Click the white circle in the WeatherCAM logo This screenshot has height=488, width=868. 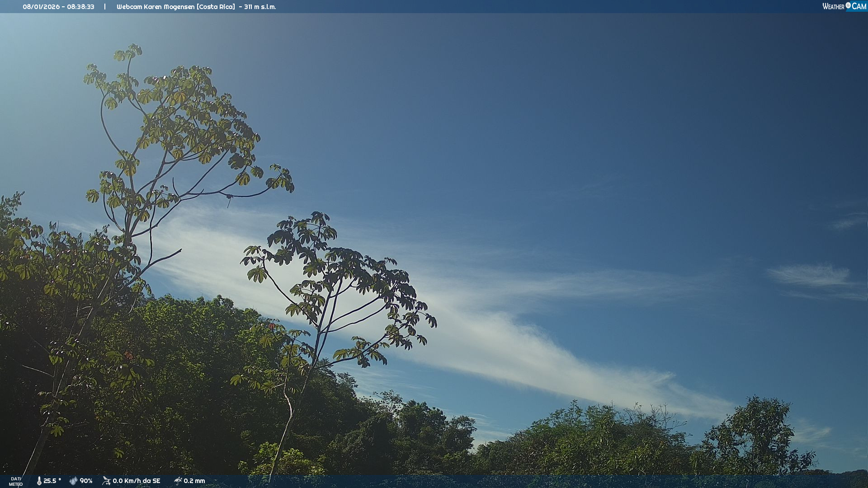pos(848,5)
